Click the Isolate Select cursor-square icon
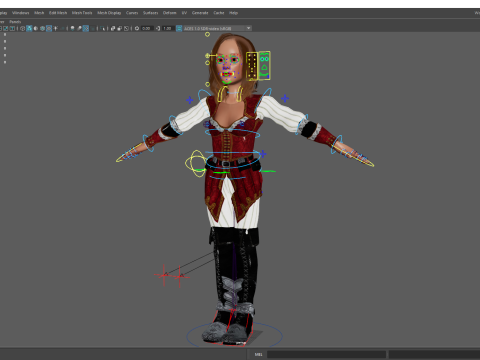This screenshot has height=360, width=480. [102, 28]
